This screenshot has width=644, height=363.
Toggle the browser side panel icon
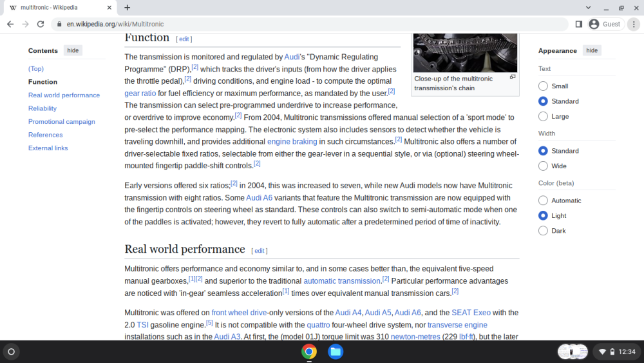[x=579, y=25]
